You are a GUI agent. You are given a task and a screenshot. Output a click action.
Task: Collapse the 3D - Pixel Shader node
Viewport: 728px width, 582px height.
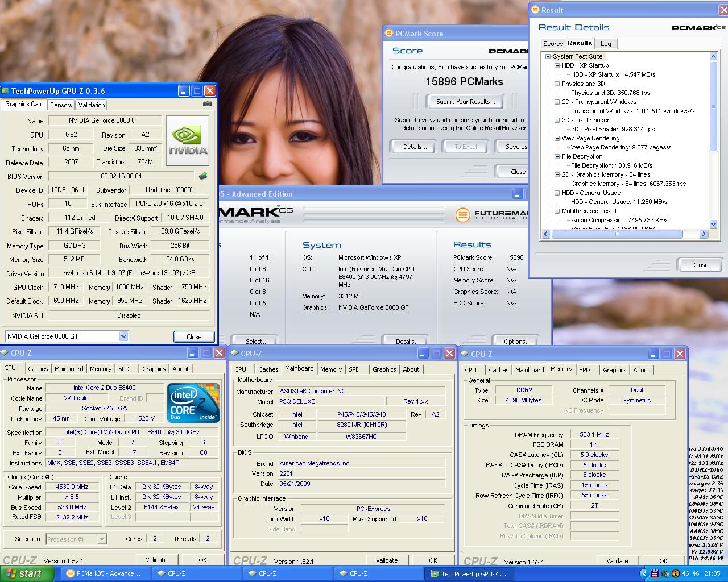tap(557, 120)
